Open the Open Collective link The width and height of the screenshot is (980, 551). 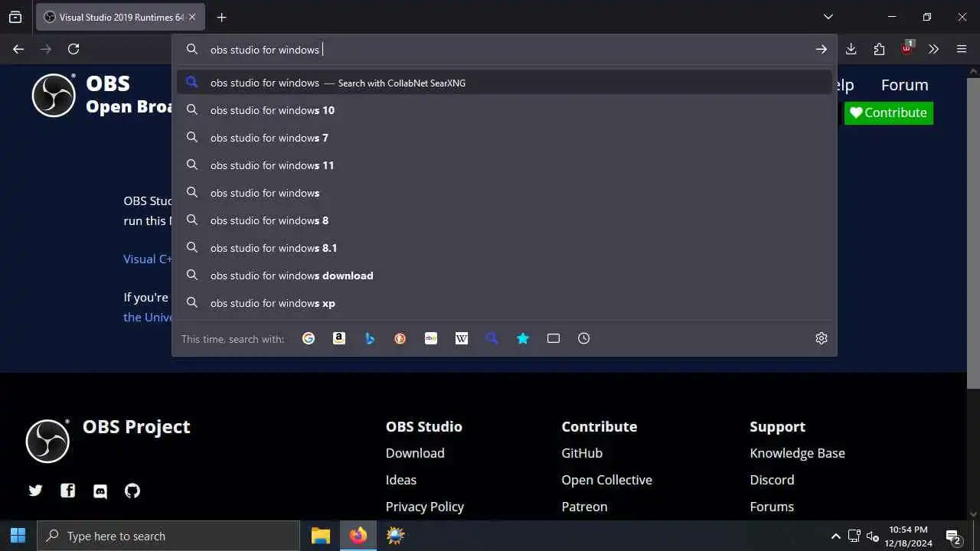607,480
